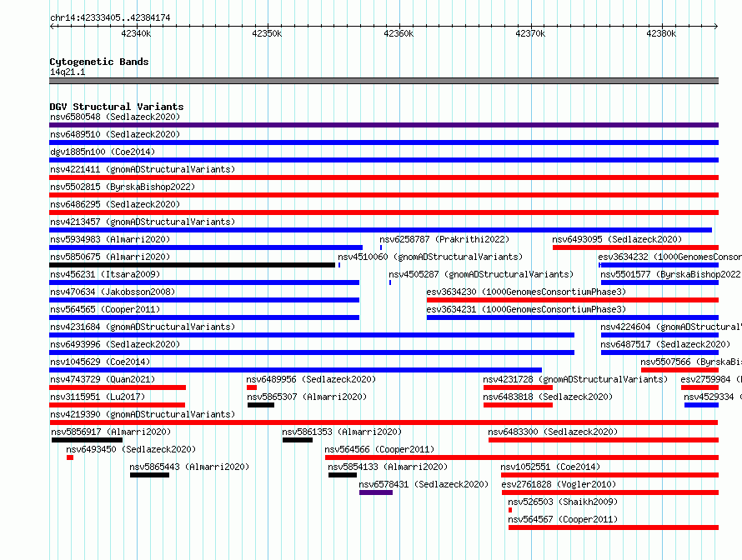Select the purple nsv6578431 variant bar
The width and height of the screenshot is (742, 560).
pyautogui.click(x=376, y=492)
